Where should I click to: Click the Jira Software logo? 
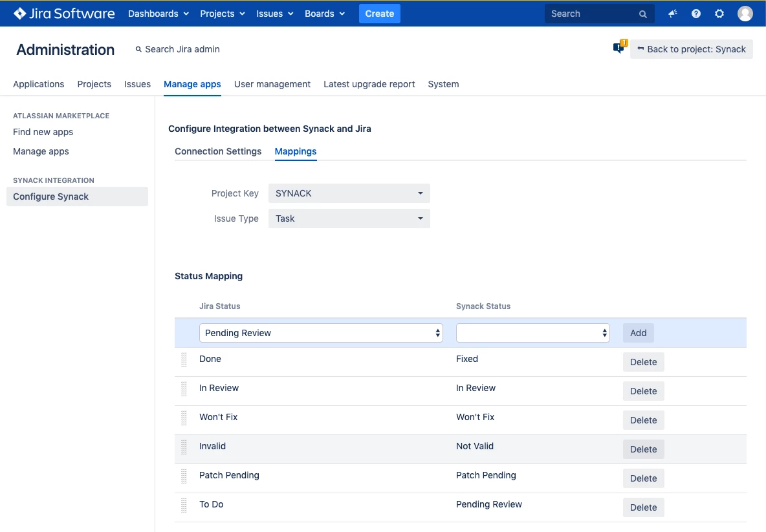pyautogui.click(x=63, y=13)
